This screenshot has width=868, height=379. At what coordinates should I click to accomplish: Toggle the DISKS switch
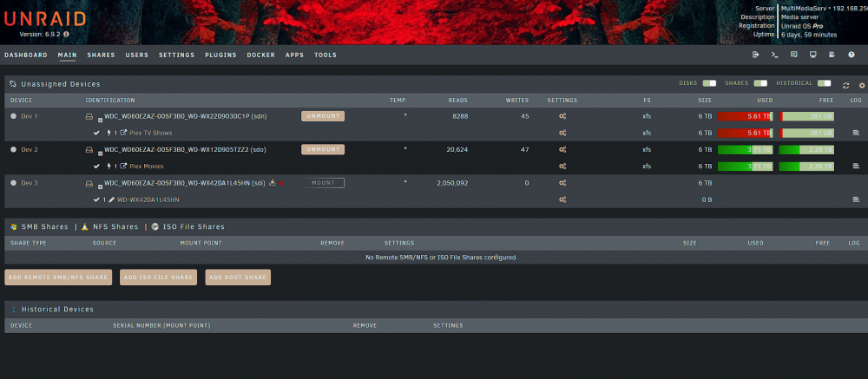[709, 83]
